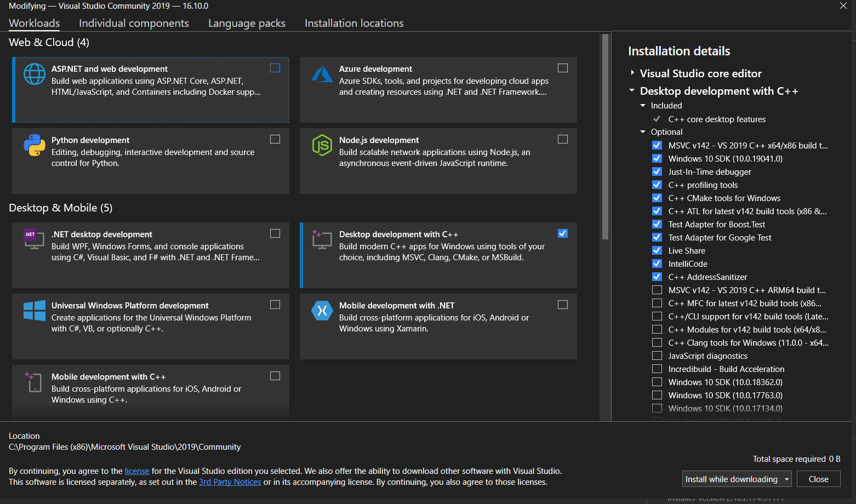Click the Mobile development with C++ icon
The width and height of the screenshot is (856, 504).
(x=33, y=382)
